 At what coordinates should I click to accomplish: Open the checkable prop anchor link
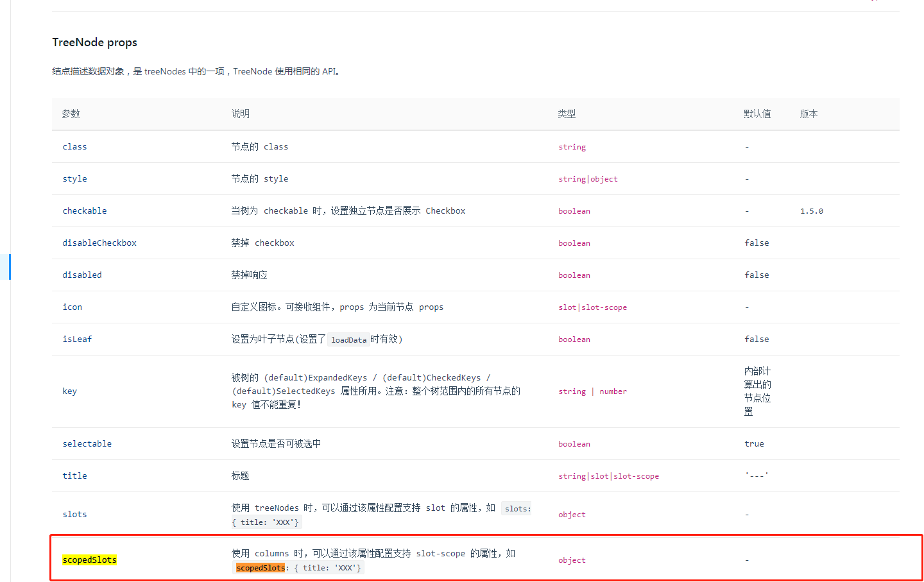84,210
